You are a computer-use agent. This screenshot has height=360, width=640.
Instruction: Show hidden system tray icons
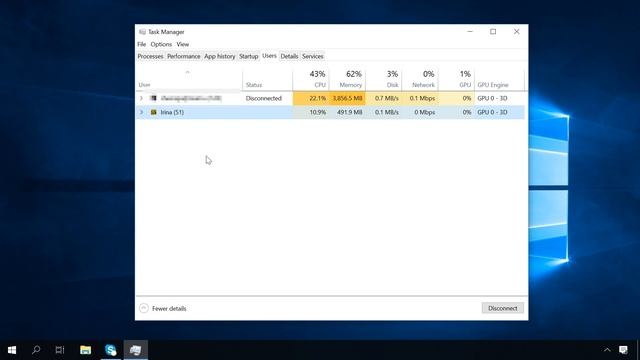coord(607,350)
